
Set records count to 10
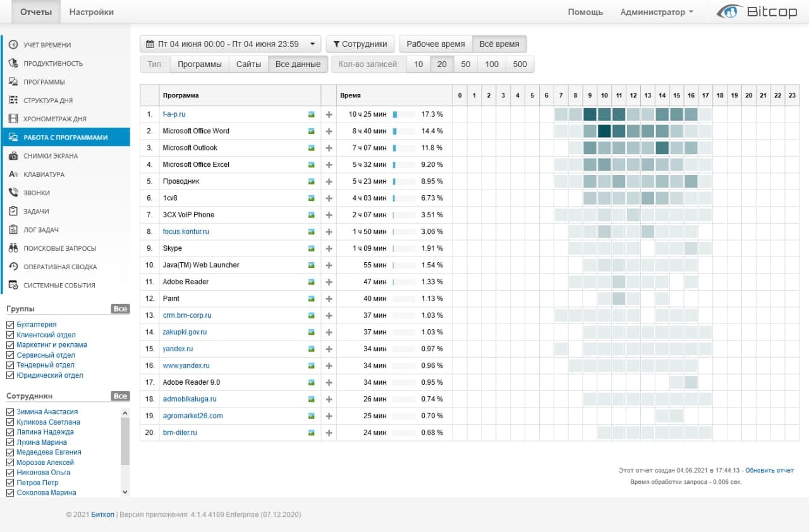point(418,64)
